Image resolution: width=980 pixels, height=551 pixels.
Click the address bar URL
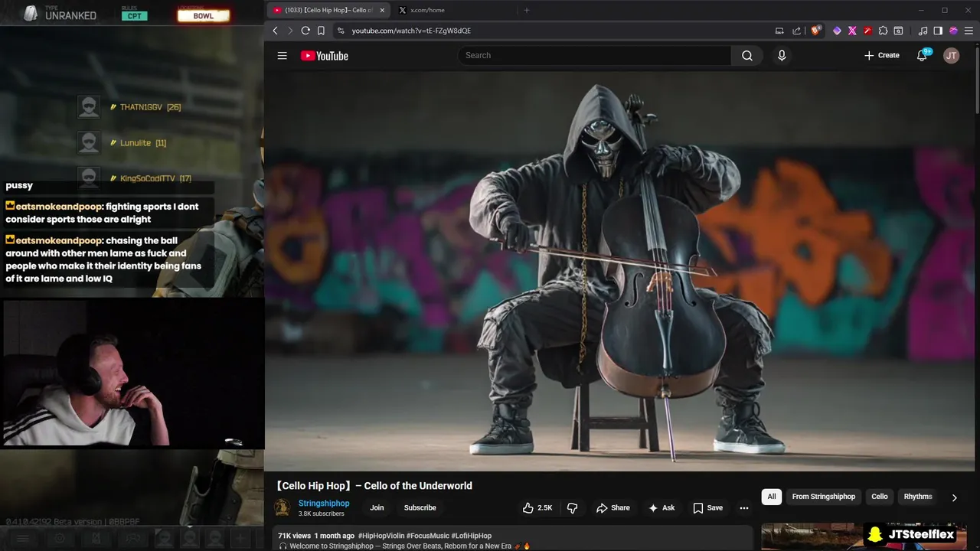pyautogui.click(x=411, y=31)
